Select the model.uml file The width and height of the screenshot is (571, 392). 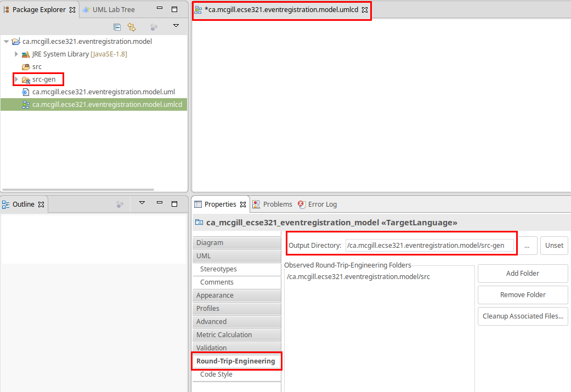[104, 92]
